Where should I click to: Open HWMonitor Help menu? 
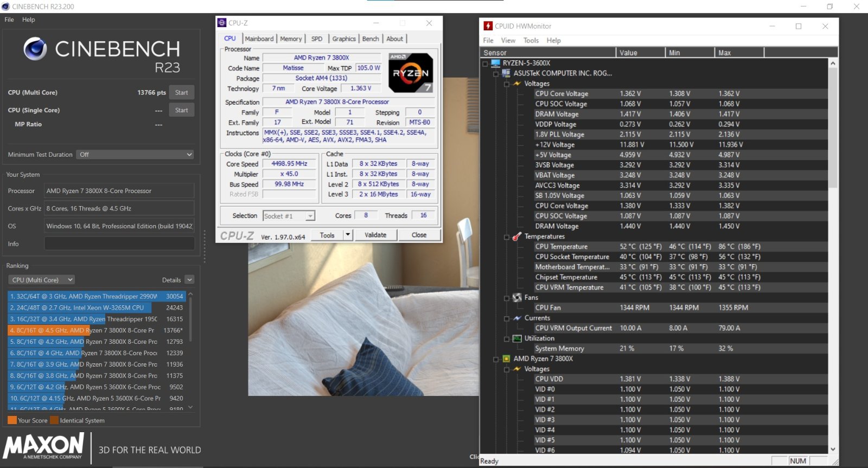coord(554,41)
